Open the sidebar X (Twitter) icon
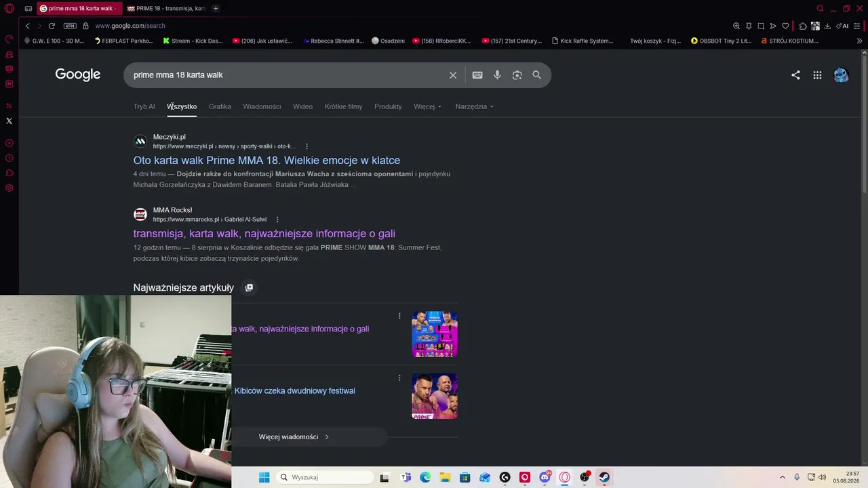This screenshot has height=488, width=868. click(x=9, y=121)
